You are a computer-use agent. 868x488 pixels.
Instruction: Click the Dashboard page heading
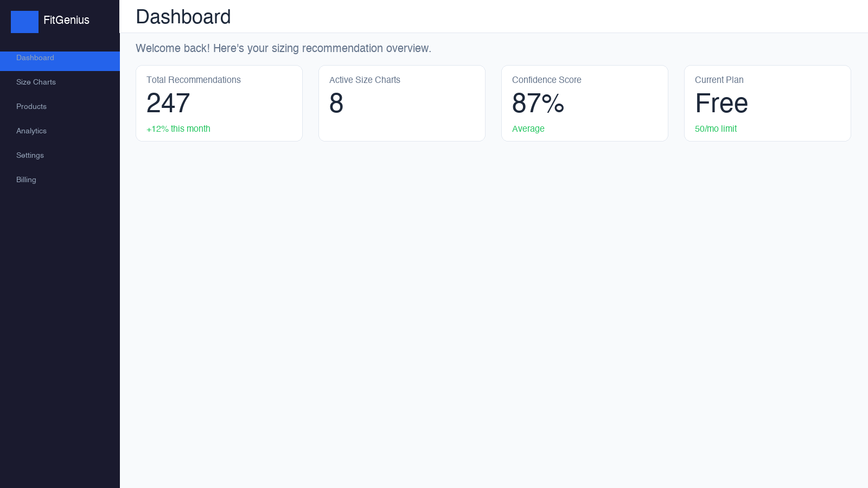pyautogui.click(x=183, y=17)
